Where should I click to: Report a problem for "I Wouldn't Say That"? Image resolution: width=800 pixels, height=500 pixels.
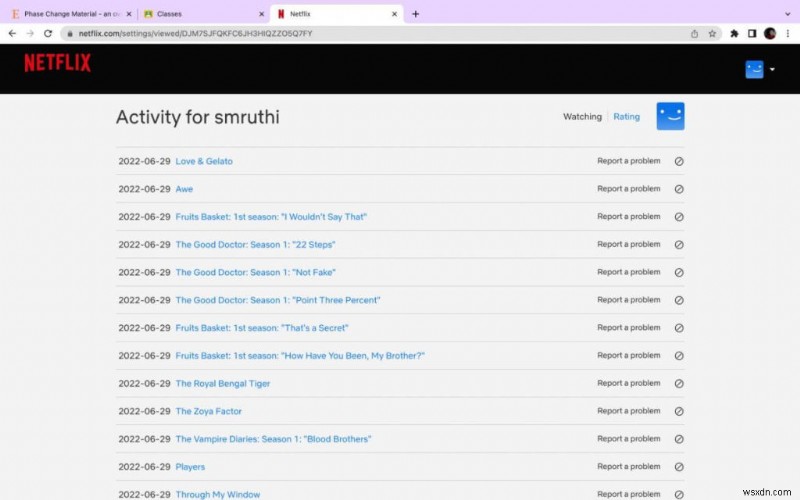point(629,216)
